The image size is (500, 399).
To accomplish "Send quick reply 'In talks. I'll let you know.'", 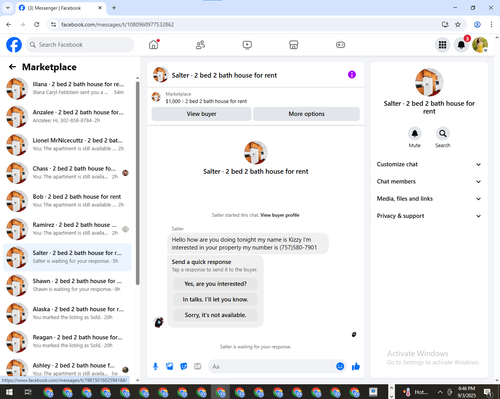I will tap(215, 300).
